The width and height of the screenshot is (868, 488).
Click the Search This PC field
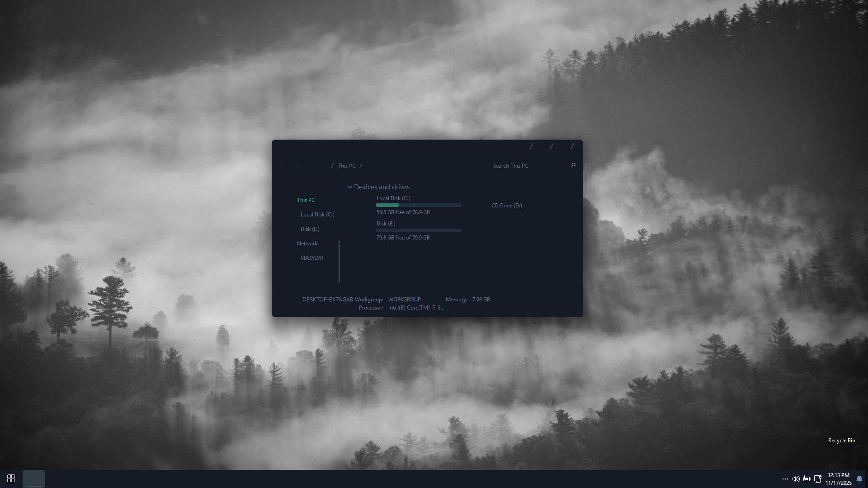[x=510, y=165]
